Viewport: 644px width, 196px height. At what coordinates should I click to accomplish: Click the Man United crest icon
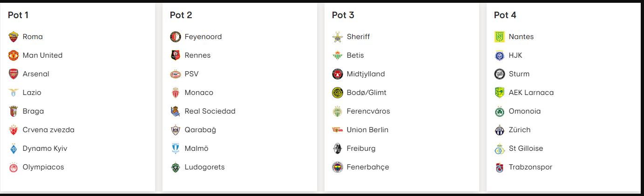(x=14, y=55)
